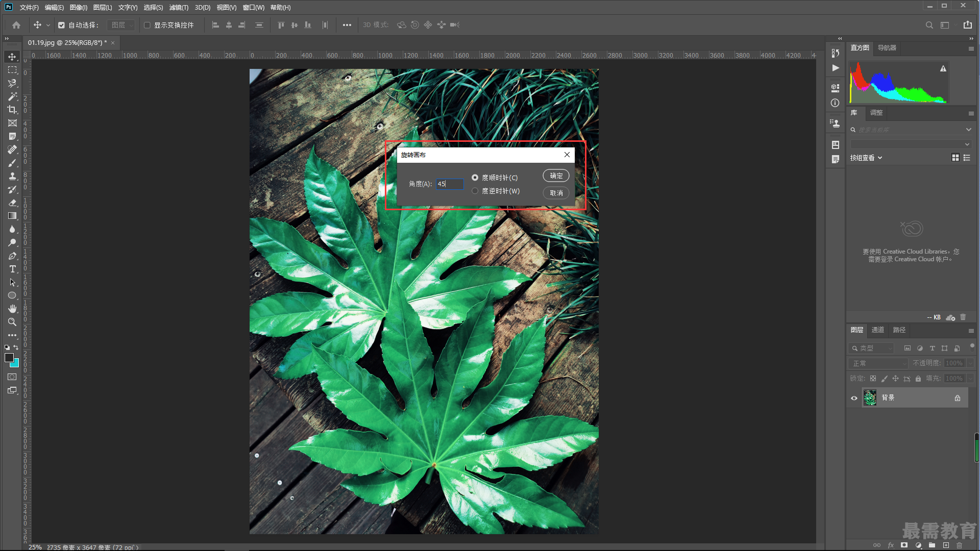Screen dimensions: 980x551
Task: Open more align options ellipsis
Action: click(347, 25)
